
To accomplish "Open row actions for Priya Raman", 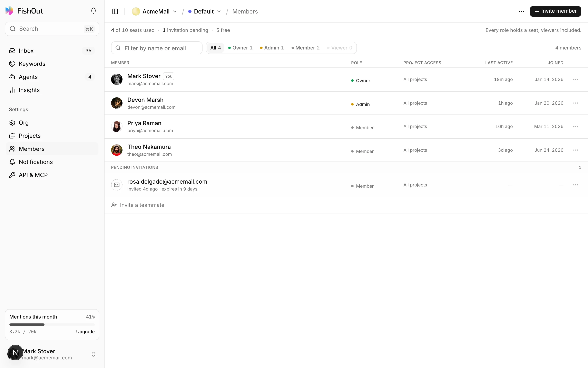I will 576,126.
